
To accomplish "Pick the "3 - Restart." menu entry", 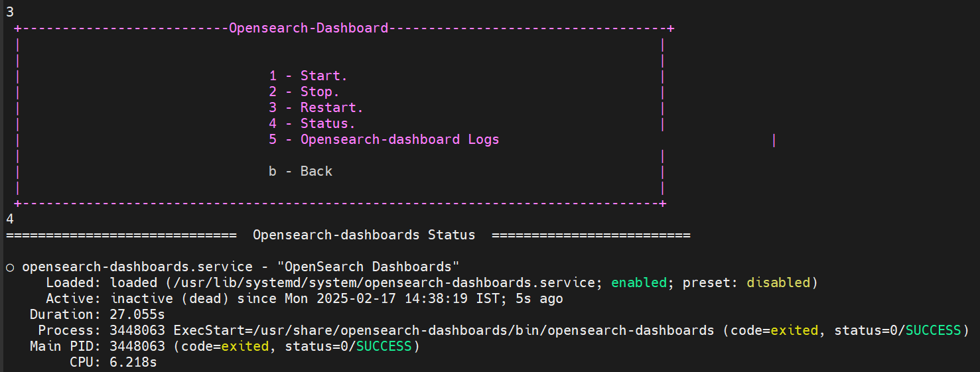I will tap(316, 107).
